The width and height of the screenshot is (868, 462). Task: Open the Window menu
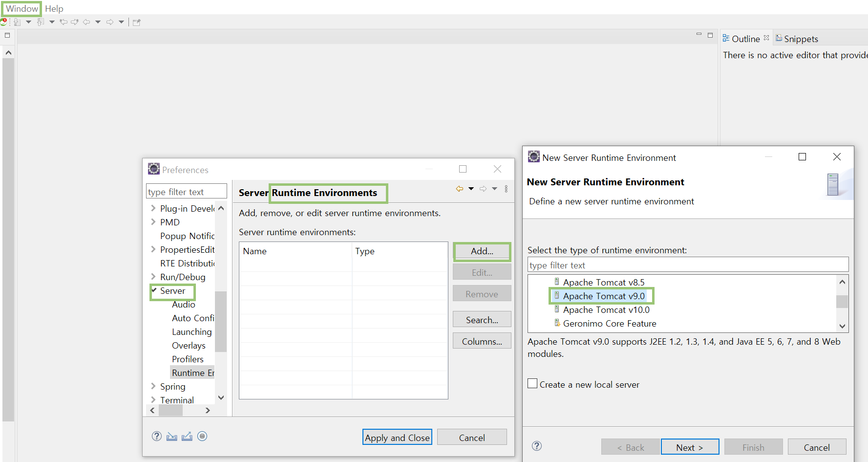21,8
